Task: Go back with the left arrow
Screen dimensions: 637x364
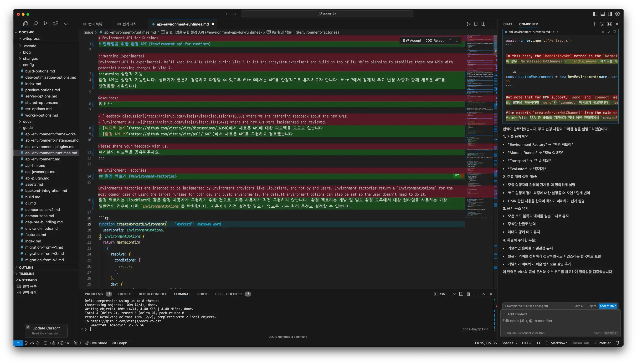Action: (x=227, y=14)
